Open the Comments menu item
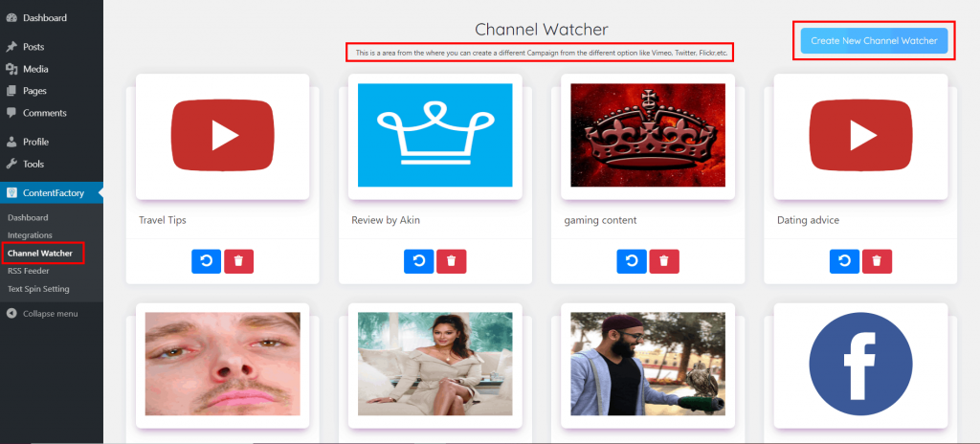This screenshot has height=444, width=980. coord(44,113)
